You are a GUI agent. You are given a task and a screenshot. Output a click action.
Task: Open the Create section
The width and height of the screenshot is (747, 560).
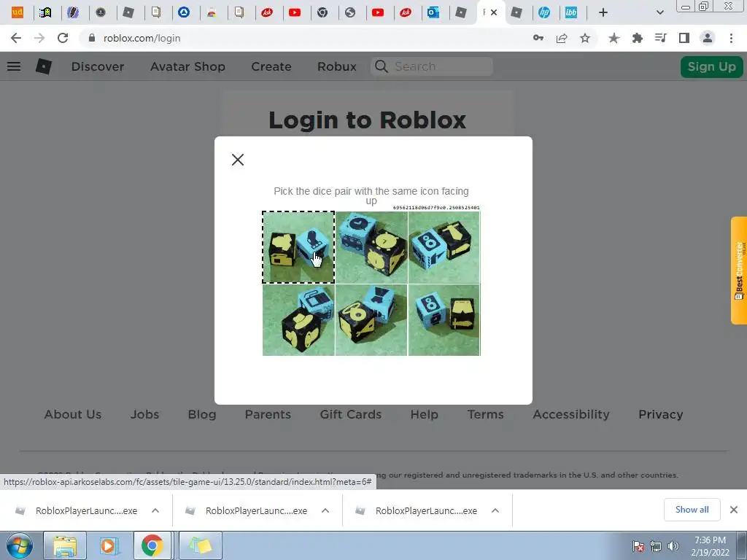271,66
